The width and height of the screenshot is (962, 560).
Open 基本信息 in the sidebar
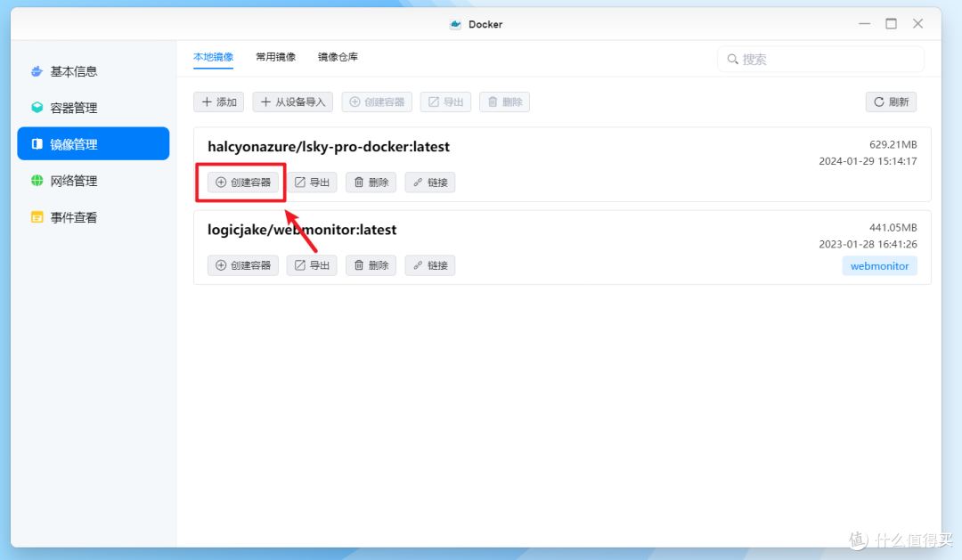tap(93, 72)
